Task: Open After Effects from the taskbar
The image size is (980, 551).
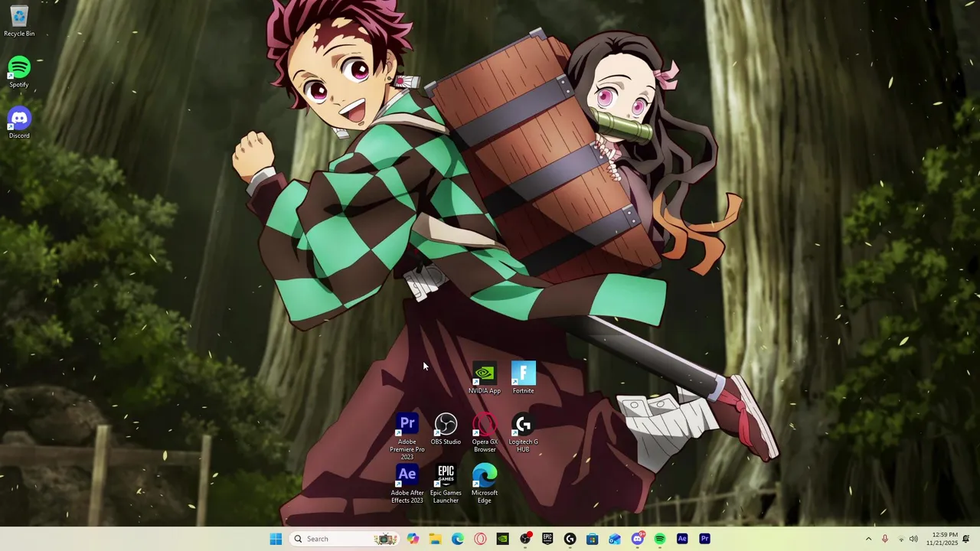Action: pos(682,539)
